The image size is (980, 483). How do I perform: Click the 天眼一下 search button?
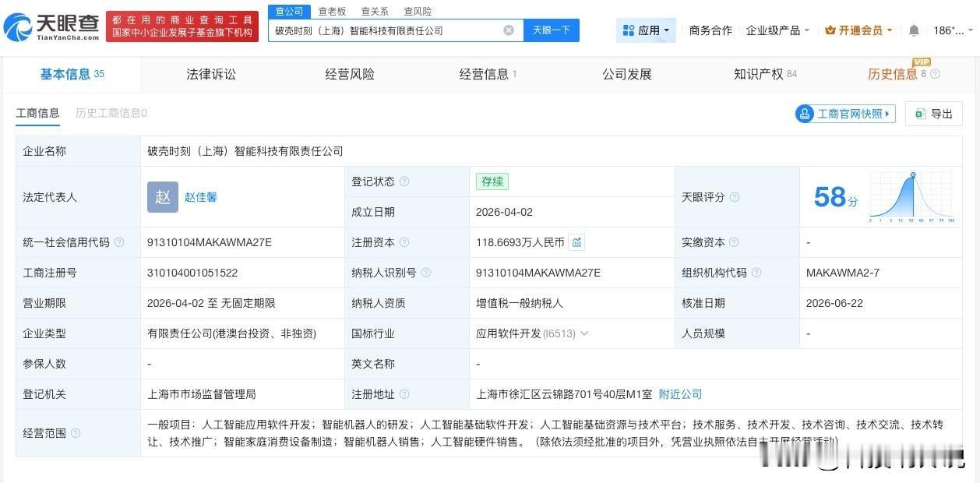(x=552, y=30)
